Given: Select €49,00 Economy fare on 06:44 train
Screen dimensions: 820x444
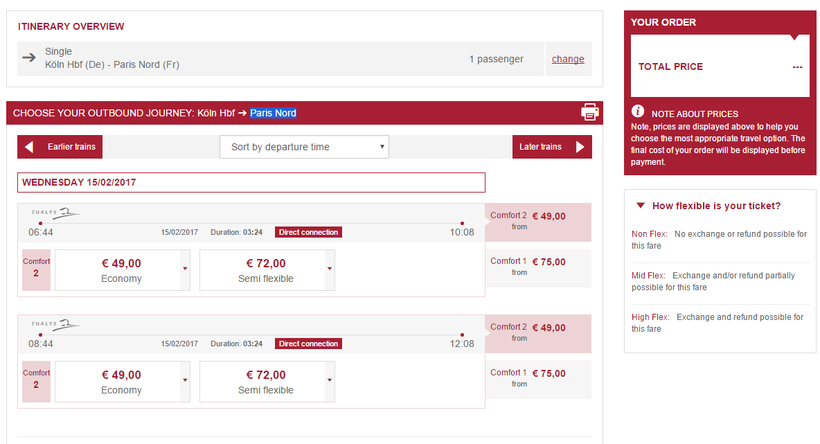Looking at the screenshot, I should pos(121,270).
